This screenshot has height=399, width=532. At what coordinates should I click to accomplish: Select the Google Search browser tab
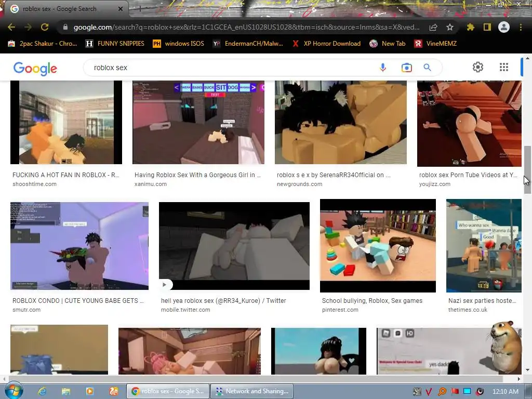(x=64, y=9)
